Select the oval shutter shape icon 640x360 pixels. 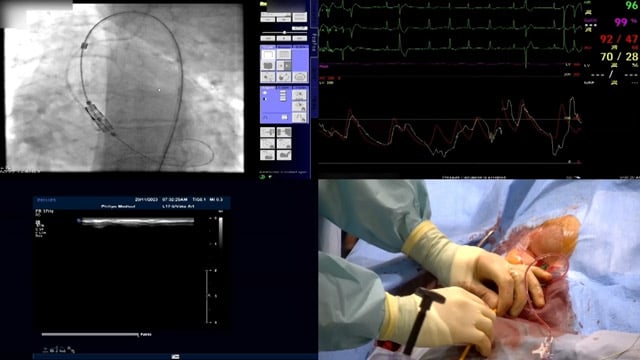[x=300, y=77]
